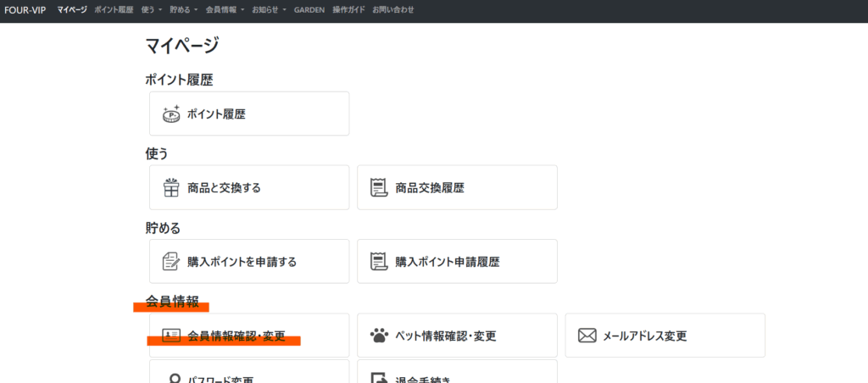This screenshot has width=868, height=383.
Task: Click the pencil-document icon for 購入ポイントを申請する
Action: (x=170, y=261)
